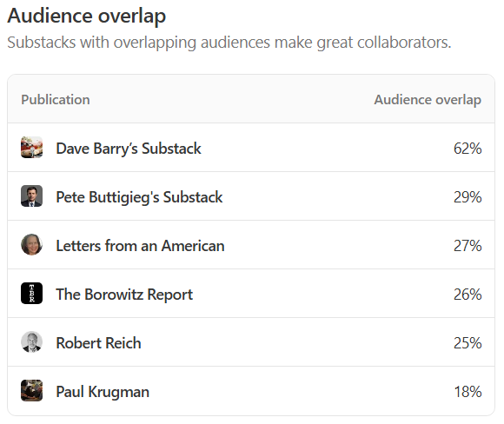This screenshot has height=424, width=504.
Task: Click the 62% overlap value
Action: pyautogui.click(x=468, y=149)
